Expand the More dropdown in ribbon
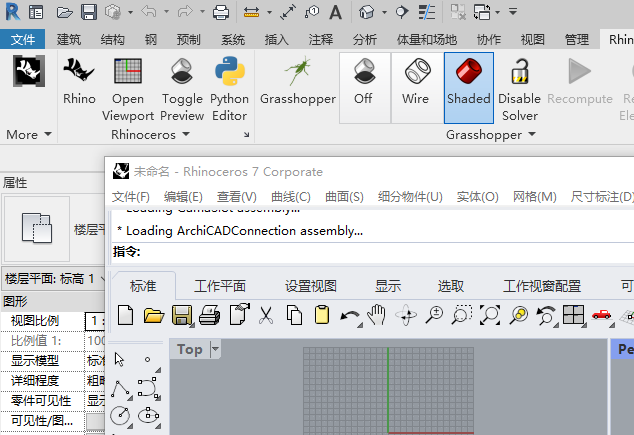634x435 pixels. (x=29, y=134)
